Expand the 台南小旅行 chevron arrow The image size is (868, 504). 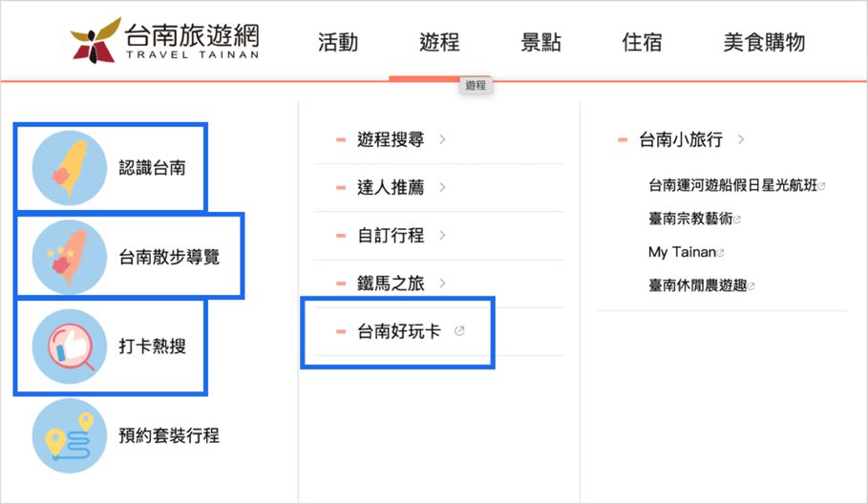[x=741, y=139]
